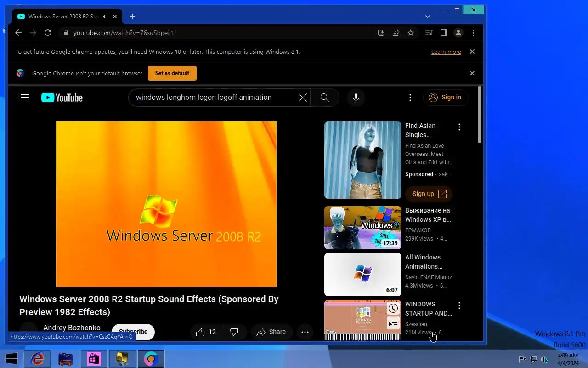Add WINDOWS STARTUP video to Watch later

393,308
